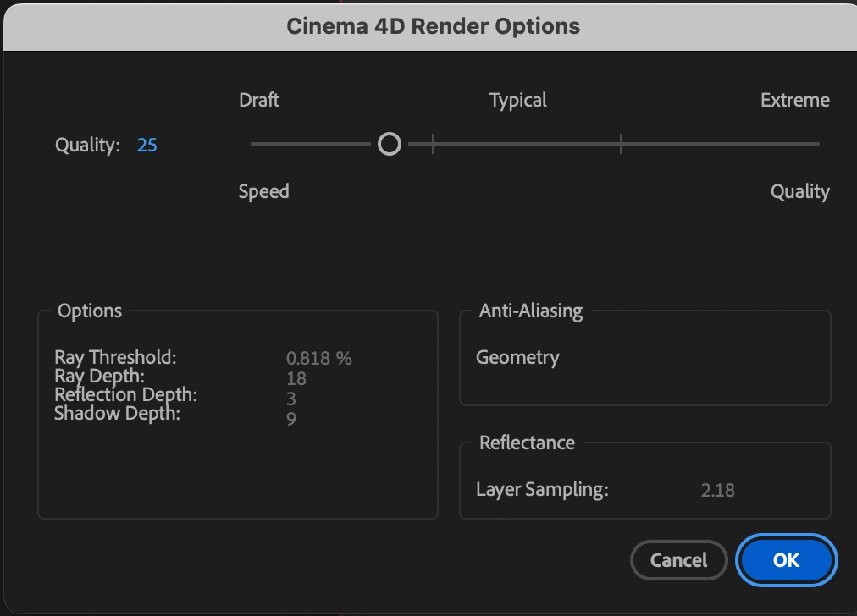Click the Options group heading
857x616 pixels.
click(x=90, y=311)
